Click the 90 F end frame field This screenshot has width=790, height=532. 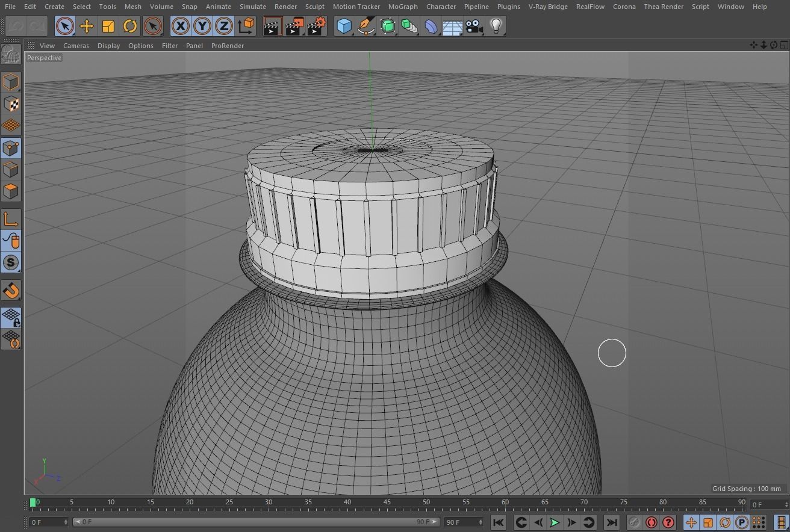click(464, 522)
